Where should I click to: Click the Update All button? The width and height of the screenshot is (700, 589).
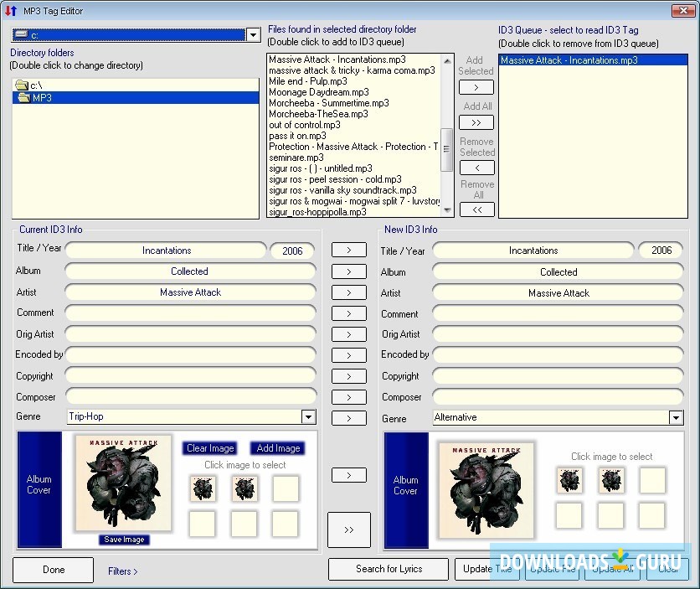pyautogui.click(x=611, y=568)
